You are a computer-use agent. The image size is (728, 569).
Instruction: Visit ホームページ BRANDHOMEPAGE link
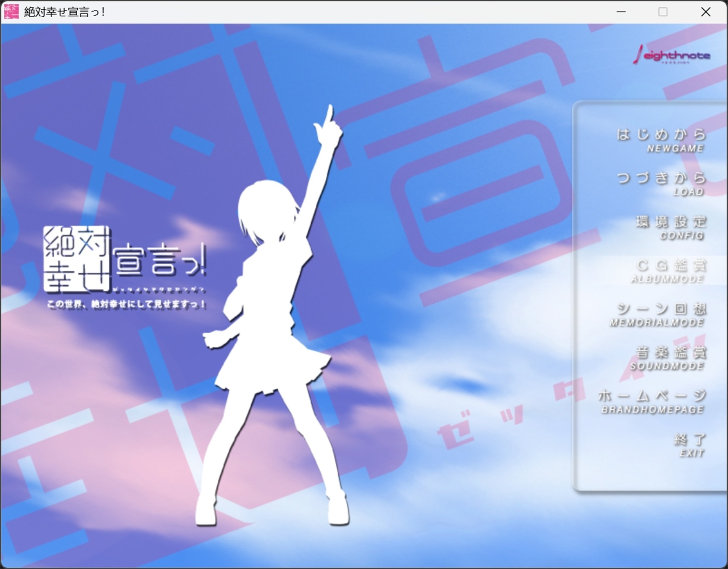click(653, 401)
